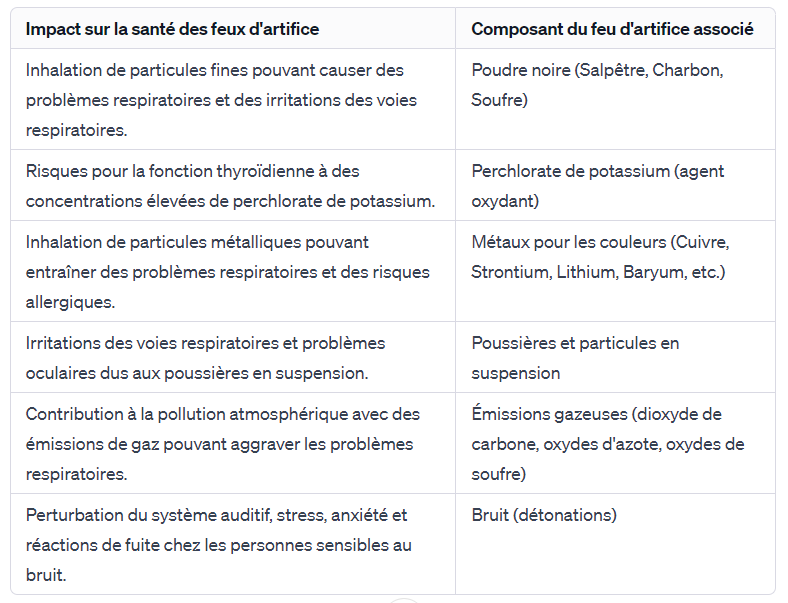
Task: Click the thyroid function risks cell
Action: [x=230, y=186]
